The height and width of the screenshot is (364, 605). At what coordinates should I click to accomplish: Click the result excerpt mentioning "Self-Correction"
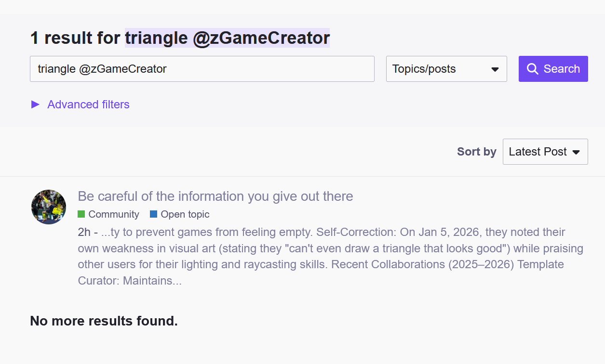click(330, 257)
